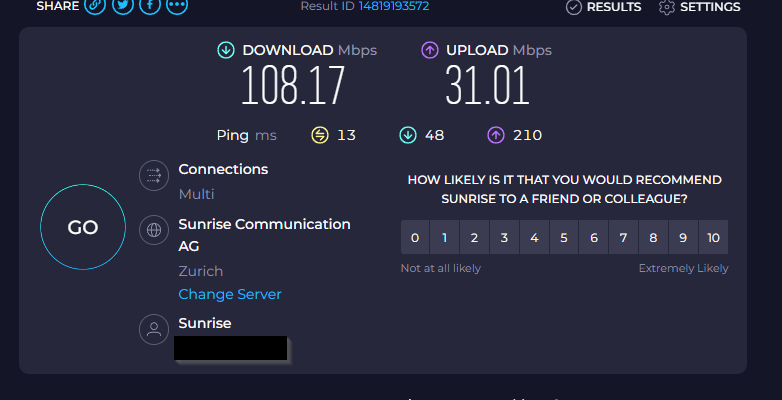Screen dimensions: 782x400
Task: Rate recommendation 5
Action: 564,237
